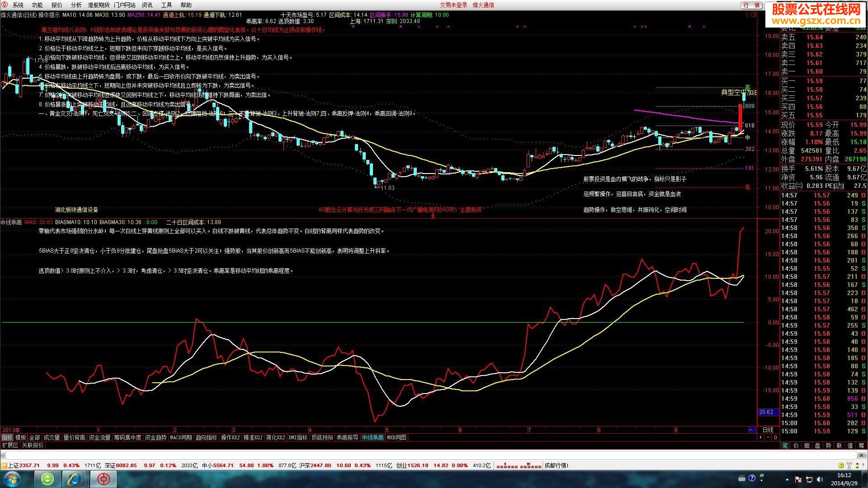Image resolution: width=868 pixels, height=488 pixels.
Task: Open the 功能 menu
Action: [x=38, y=5]
